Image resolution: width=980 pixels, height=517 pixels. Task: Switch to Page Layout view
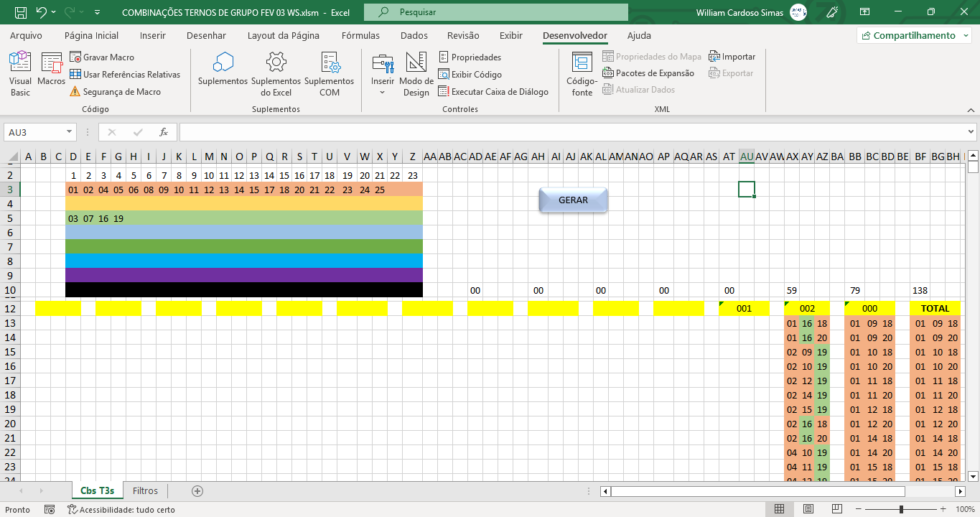coord(808,509)
